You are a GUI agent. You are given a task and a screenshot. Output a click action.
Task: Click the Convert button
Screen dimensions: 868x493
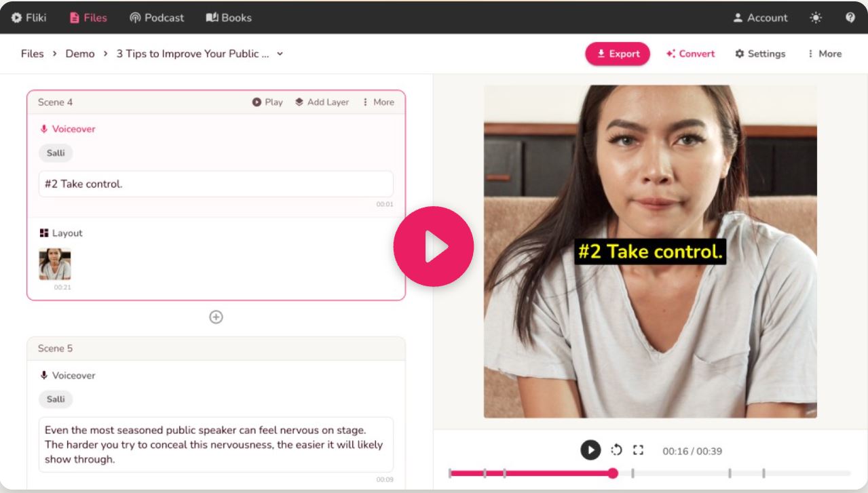tap(690, 54)
